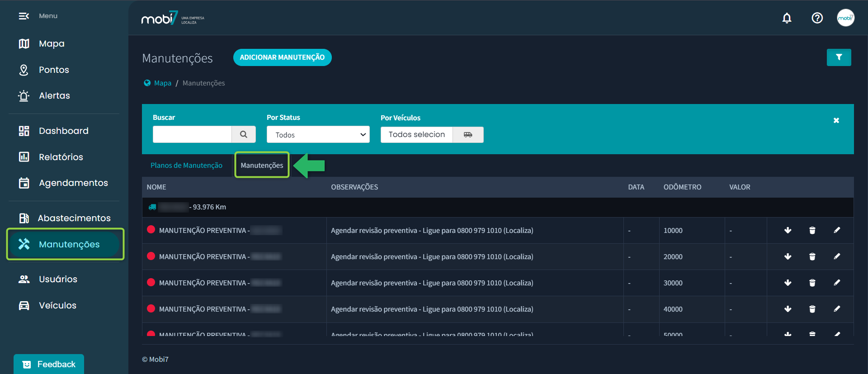868x374 pixels.
Task: Click the Adicionar Manutenção button
Action: click(282, 57)
